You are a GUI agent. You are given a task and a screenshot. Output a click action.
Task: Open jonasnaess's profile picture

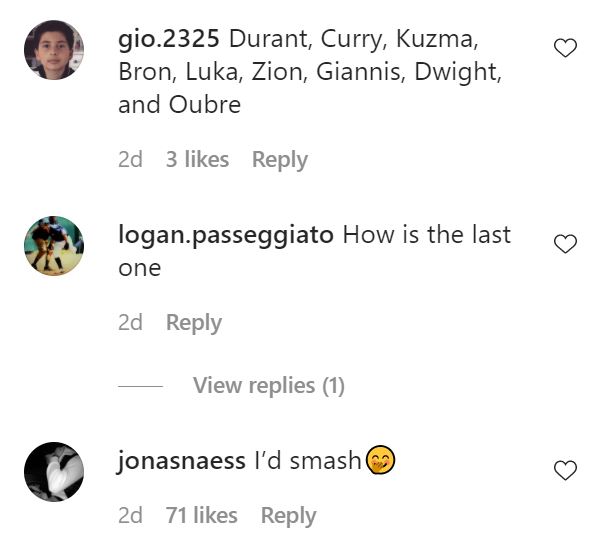pyautogui.click(x=54, y=470)
